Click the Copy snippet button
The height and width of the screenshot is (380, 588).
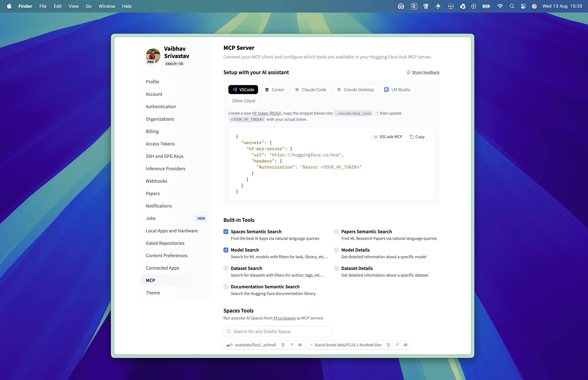coord(417,137)
